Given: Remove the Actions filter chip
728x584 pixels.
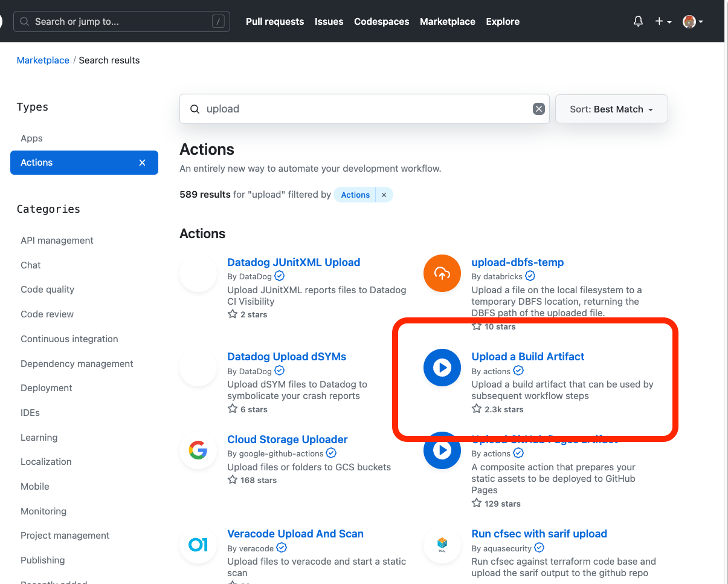Looking at the screenshot, I should coord(384,195).
